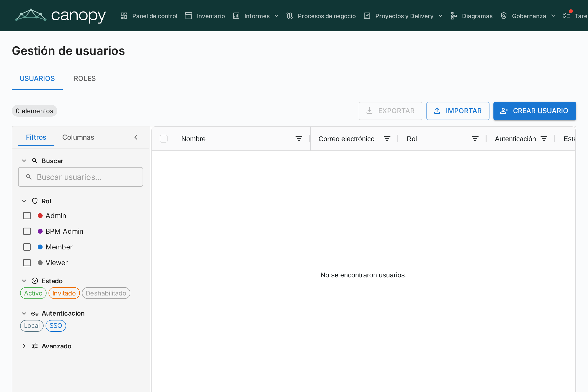Check the Member role checkbox
The image size is (588, 392).
(27, 247)
